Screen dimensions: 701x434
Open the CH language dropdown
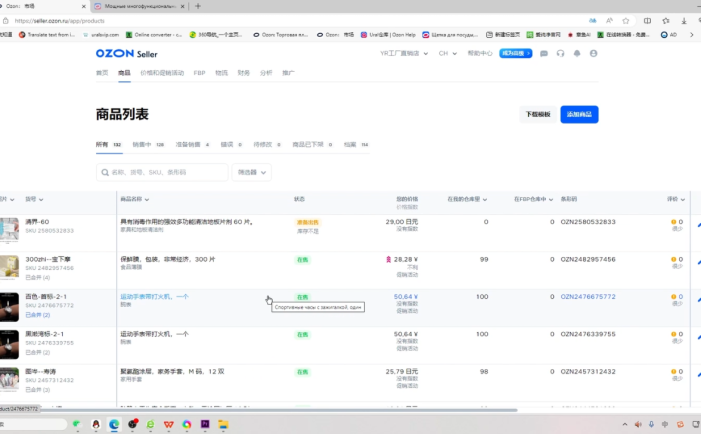coord(448,53)
